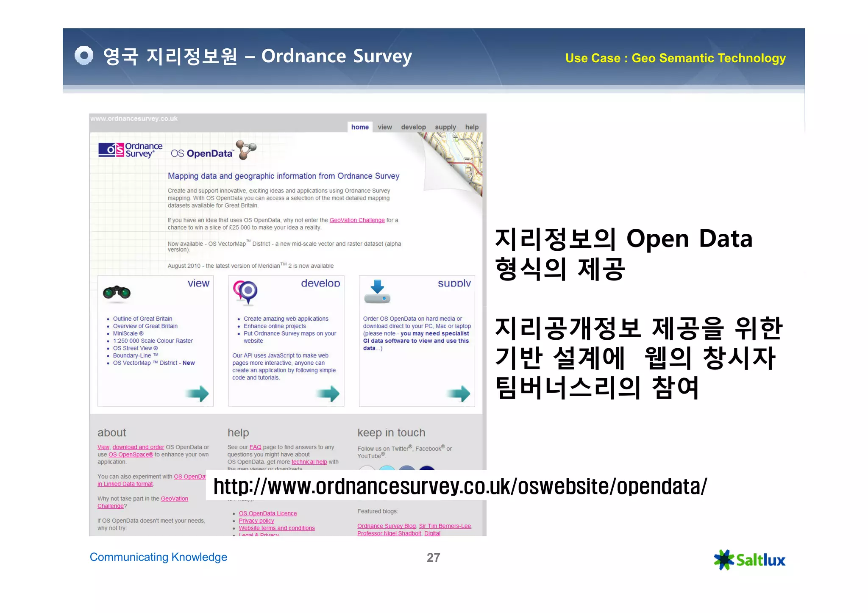This screenshot has width=868, height=613.
Task: Open the technical help link
Action: 309,462
